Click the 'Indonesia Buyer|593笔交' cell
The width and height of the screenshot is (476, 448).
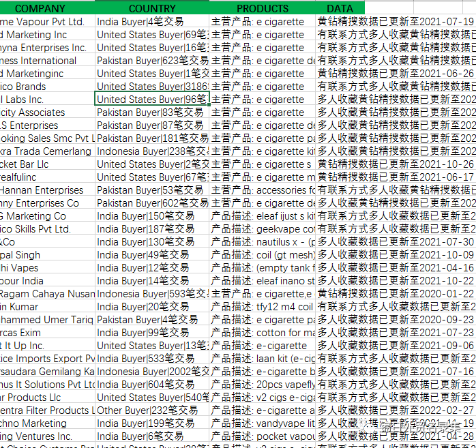(x=152, y=293)
